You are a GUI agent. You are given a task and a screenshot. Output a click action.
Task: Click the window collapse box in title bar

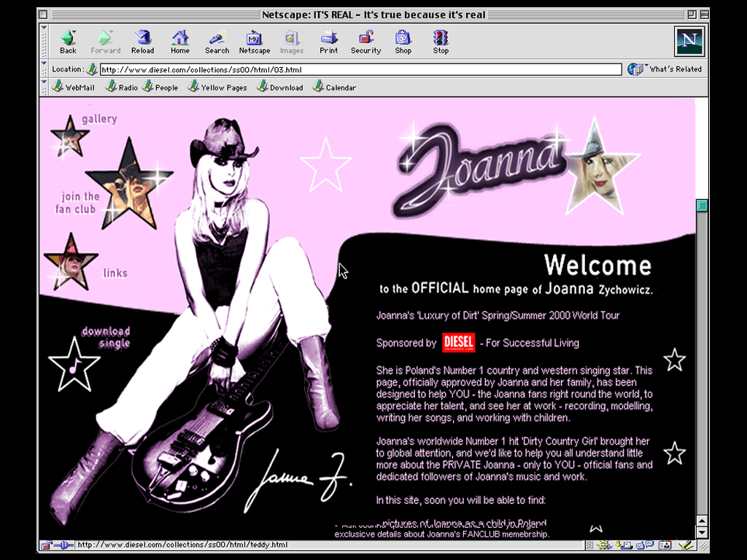(704, 15)
